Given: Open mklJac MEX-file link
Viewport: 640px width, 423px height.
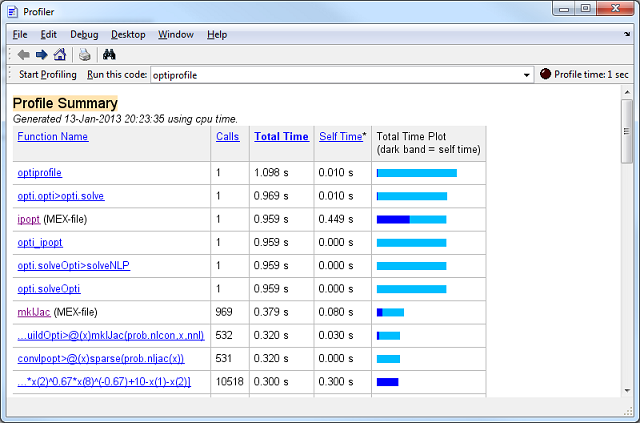Looking at the screenshot, I should 34,312.
